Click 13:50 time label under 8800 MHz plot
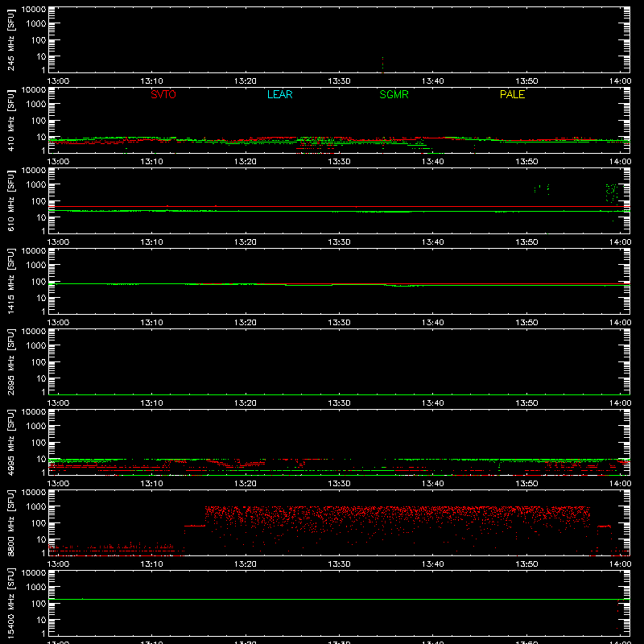This screenshot has width=644, height=644. tap(526, 564)
